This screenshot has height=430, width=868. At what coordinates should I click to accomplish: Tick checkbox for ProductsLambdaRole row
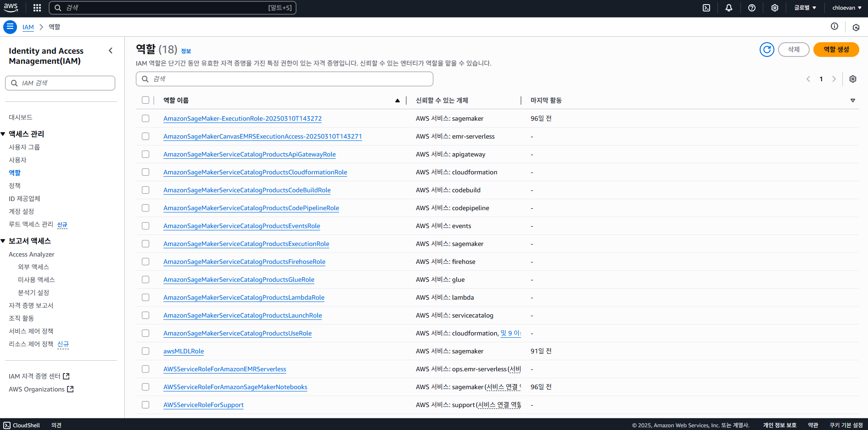pyautogui.click(x=146, y=297)
